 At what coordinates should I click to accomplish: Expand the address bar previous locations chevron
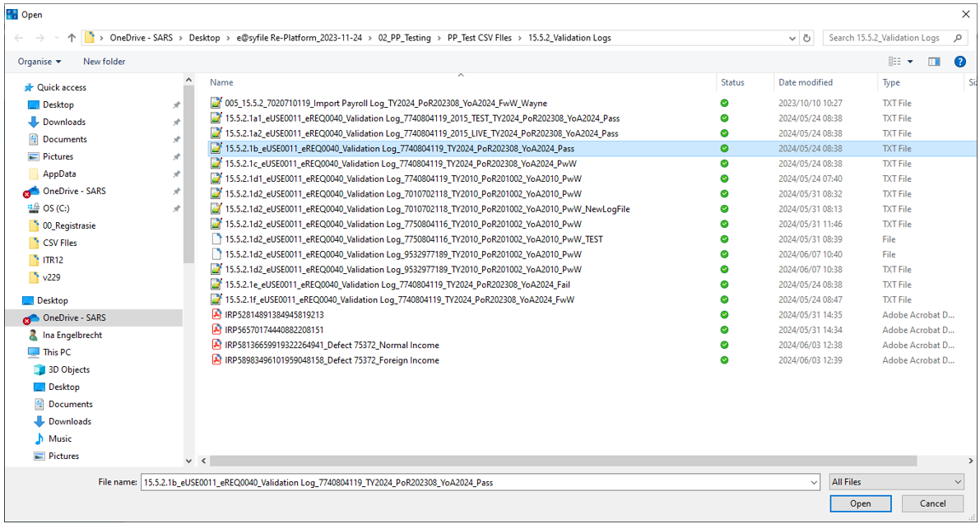pos(792,38)
